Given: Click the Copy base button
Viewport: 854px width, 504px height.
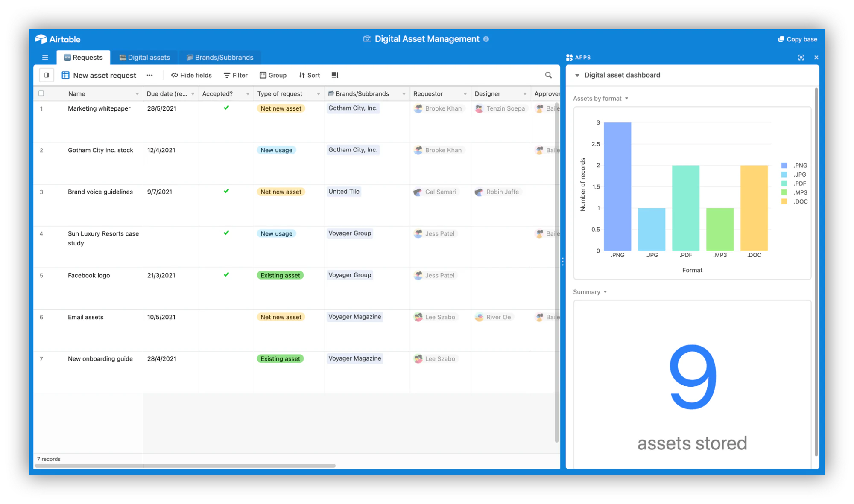Looking at the screenshot, I should click(797, 39).
